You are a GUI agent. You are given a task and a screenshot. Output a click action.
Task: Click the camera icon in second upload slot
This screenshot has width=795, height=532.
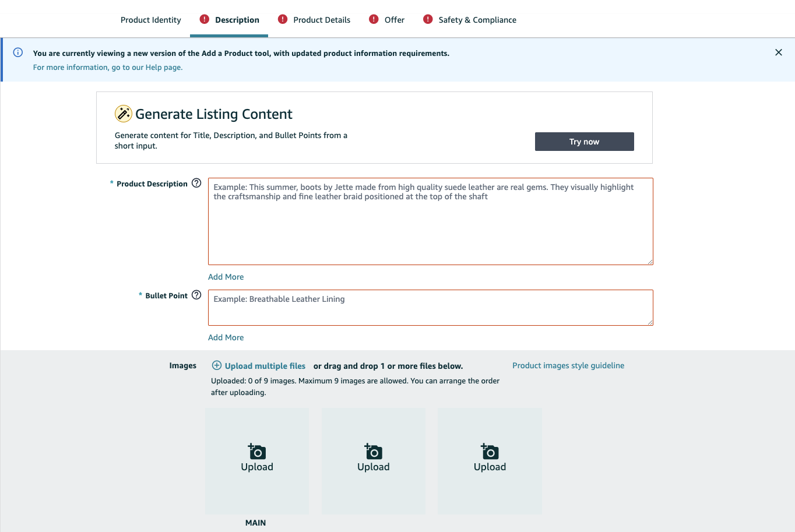(x=373, y=452)
